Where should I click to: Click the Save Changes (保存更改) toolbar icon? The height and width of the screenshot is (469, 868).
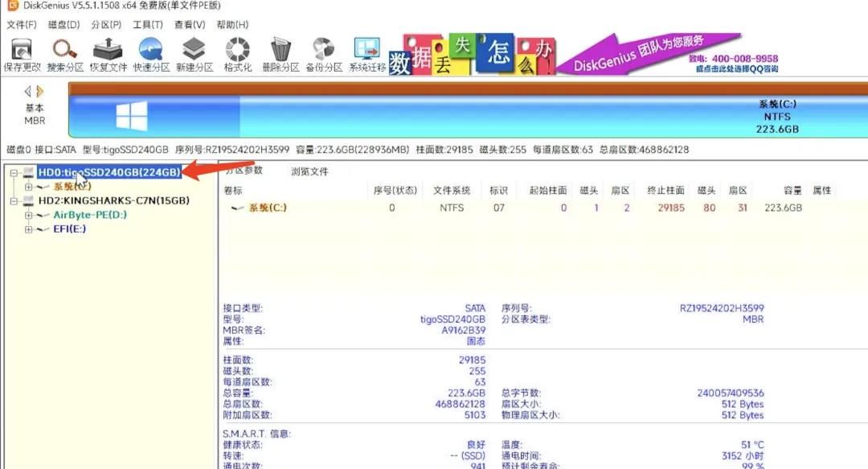pyautogui.click(x=22, y=55)
